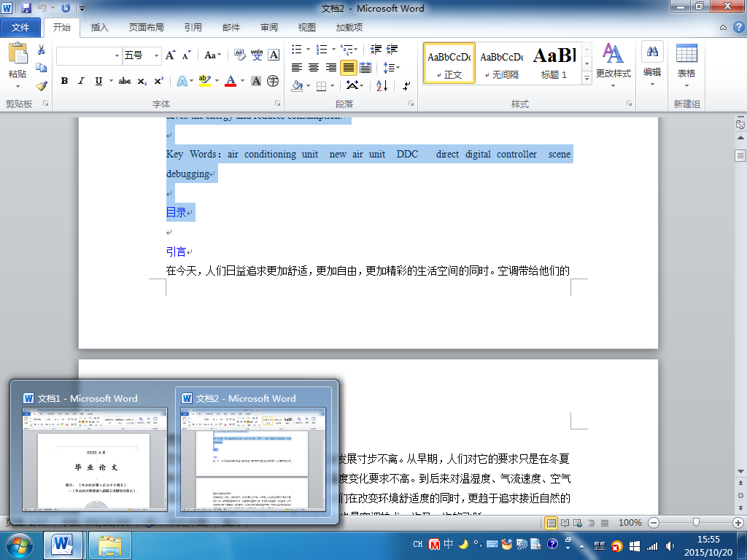Click the Copy icon
747x560 pixels.
pyautogui.click(x=41, y=67)
